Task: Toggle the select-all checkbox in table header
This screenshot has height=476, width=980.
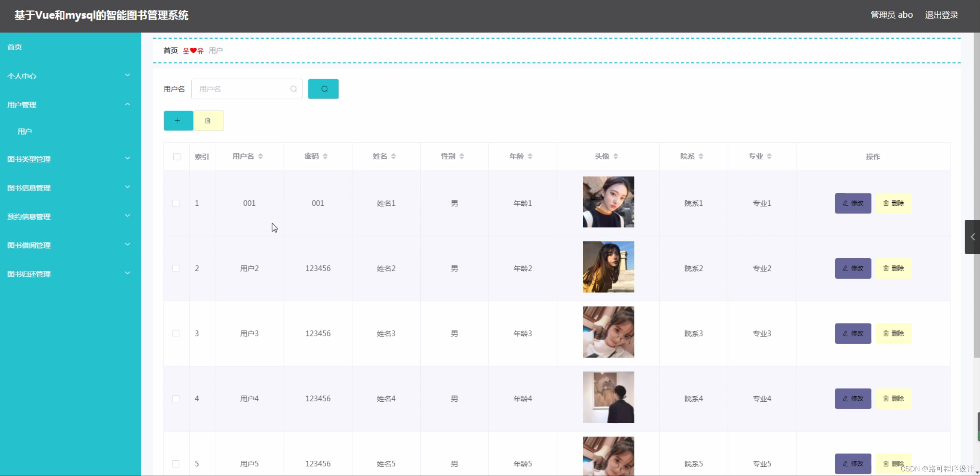Action: (176, 156)
